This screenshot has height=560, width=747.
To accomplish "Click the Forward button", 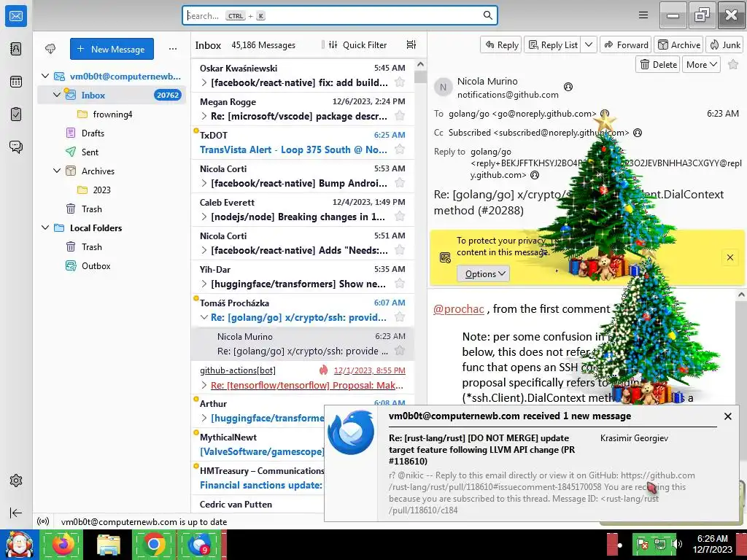I will pos(626,44).
